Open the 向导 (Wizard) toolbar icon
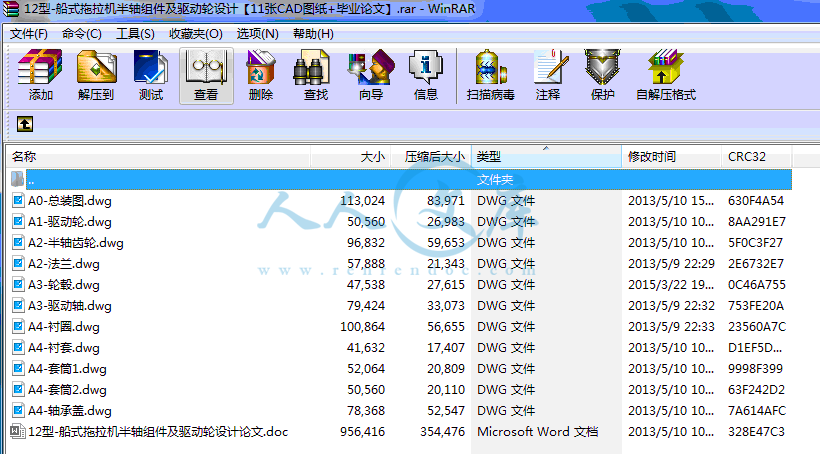 click(x=371, y=67)
